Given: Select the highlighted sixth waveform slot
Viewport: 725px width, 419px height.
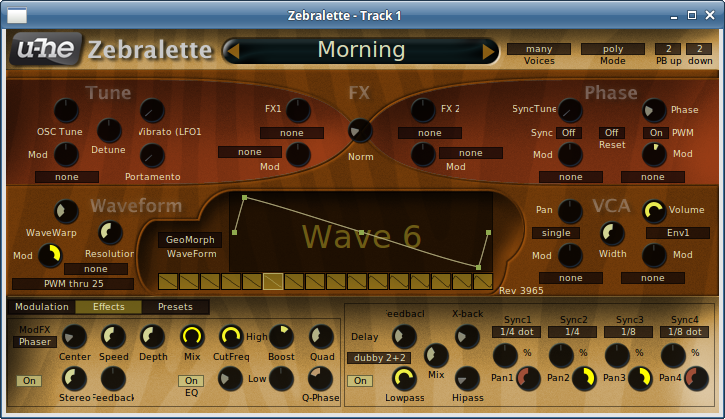Looking at the screenshot, I should click(x=273, y=282).
